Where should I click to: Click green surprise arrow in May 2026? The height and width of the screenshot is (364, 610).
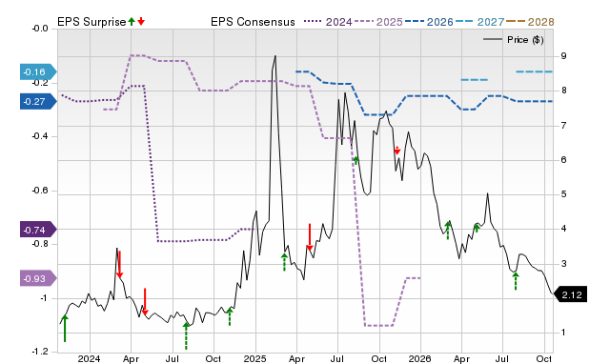click(477, 228)
